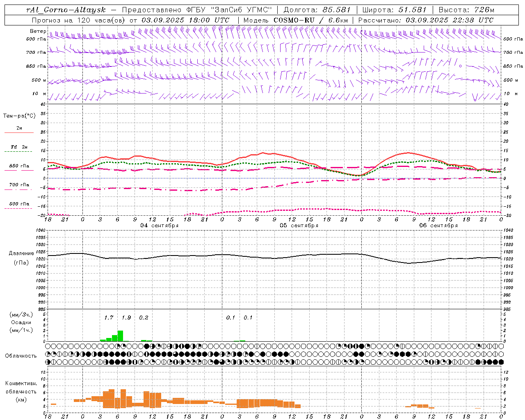
Task: Select the 700 гПа temperature legend label
Action: click(19, 185)
